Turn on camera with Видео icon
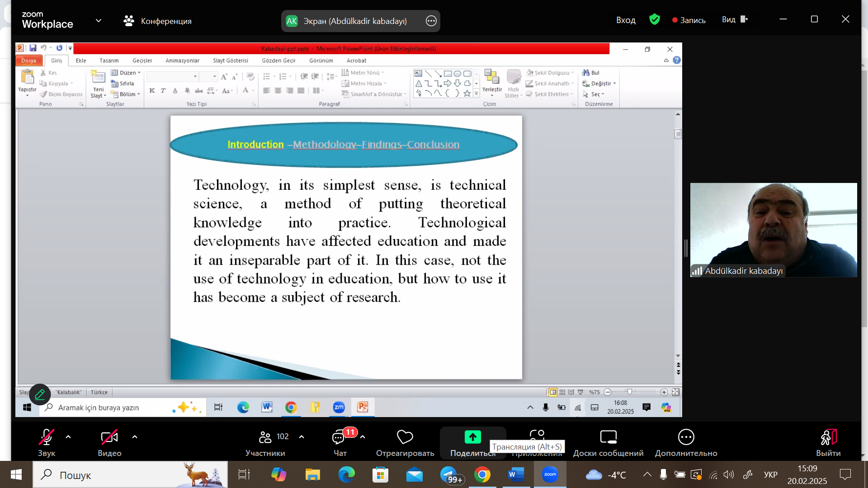The height and width of the screenshot is (488, 868). pos(109,437)
